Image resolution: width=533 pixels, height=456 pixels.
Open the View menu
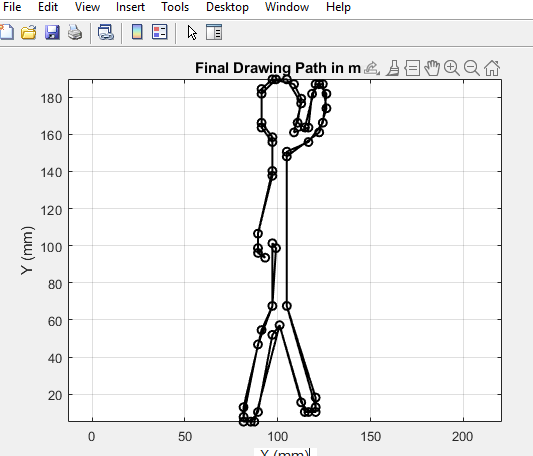point(87,7)
